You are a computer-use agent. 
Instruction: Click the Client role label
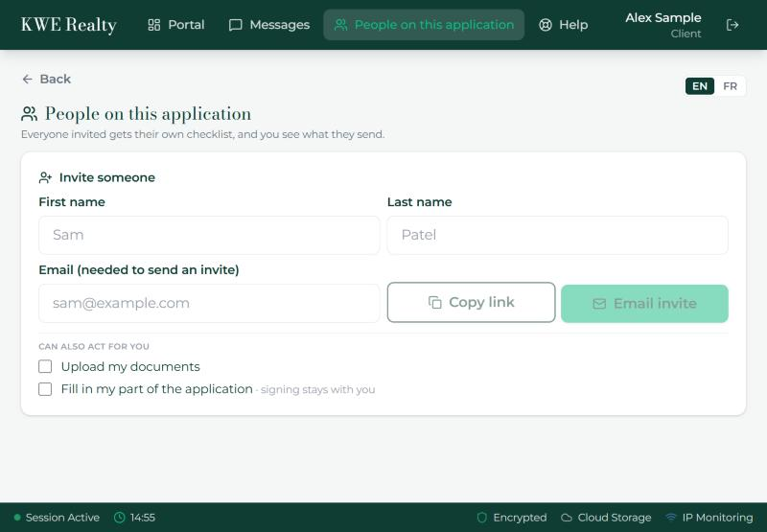pos(686,34)
